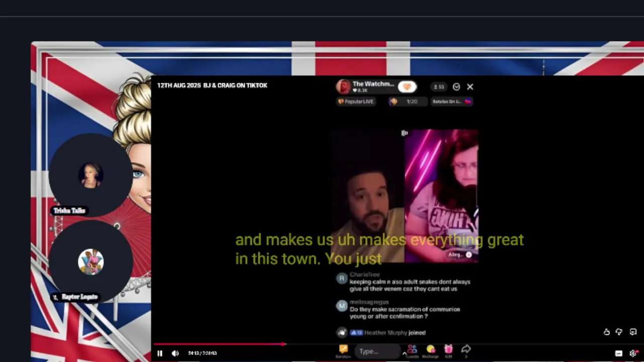Open the player settings gear
The image size is (644, 362).
(x=633, y=353)
